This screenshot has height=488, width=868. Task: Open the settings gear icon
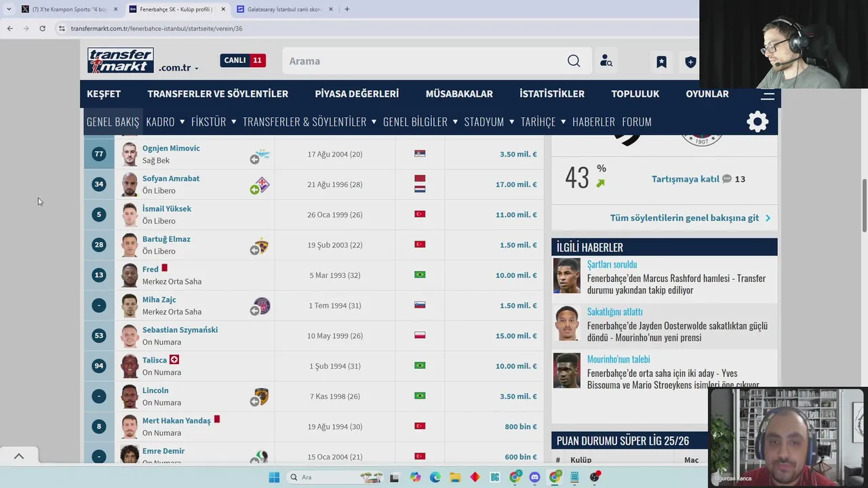pos(757,122)
